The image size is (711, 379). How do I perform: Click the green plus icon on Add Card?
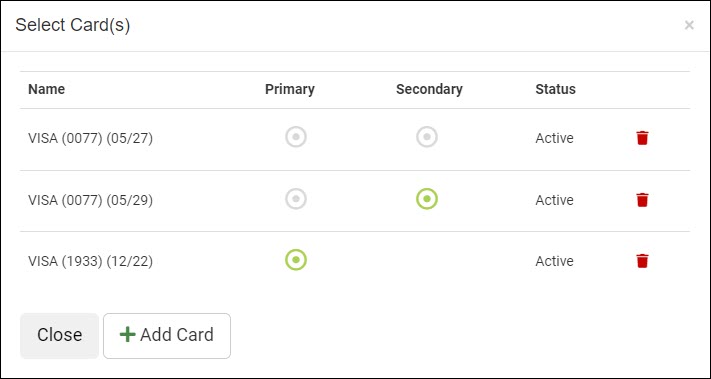tap(127, 335)
